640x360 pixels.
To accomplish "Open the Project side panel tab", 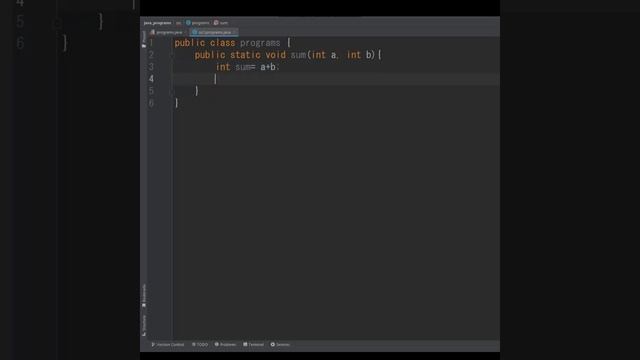I will [144, 39].
